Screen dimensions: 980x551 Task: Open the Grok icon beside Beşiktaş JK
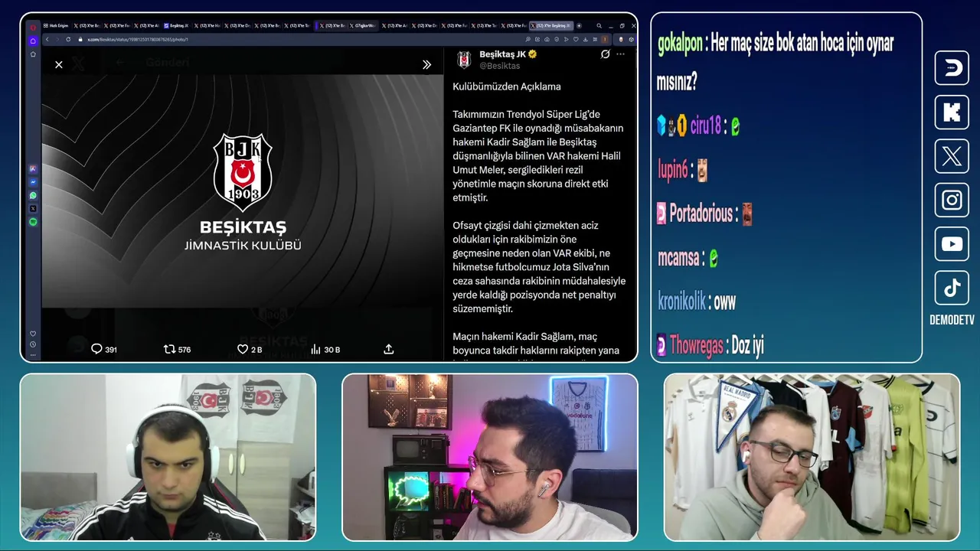click(x=605, y=54)
